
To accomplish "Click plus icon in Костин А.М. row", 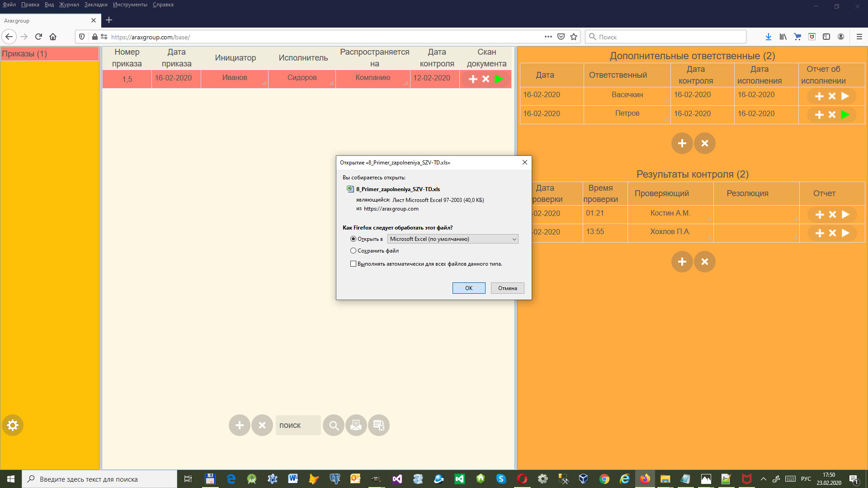I will (820, 215).
